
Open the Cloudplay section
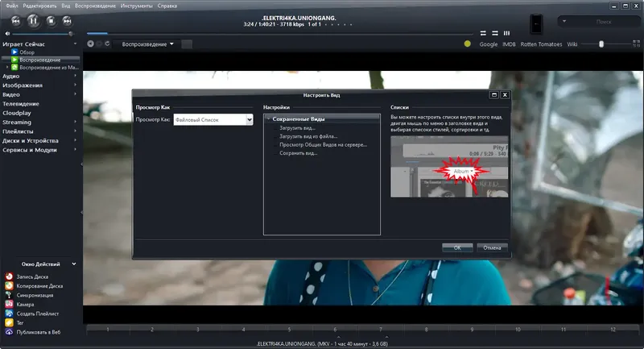coord(16,113)
